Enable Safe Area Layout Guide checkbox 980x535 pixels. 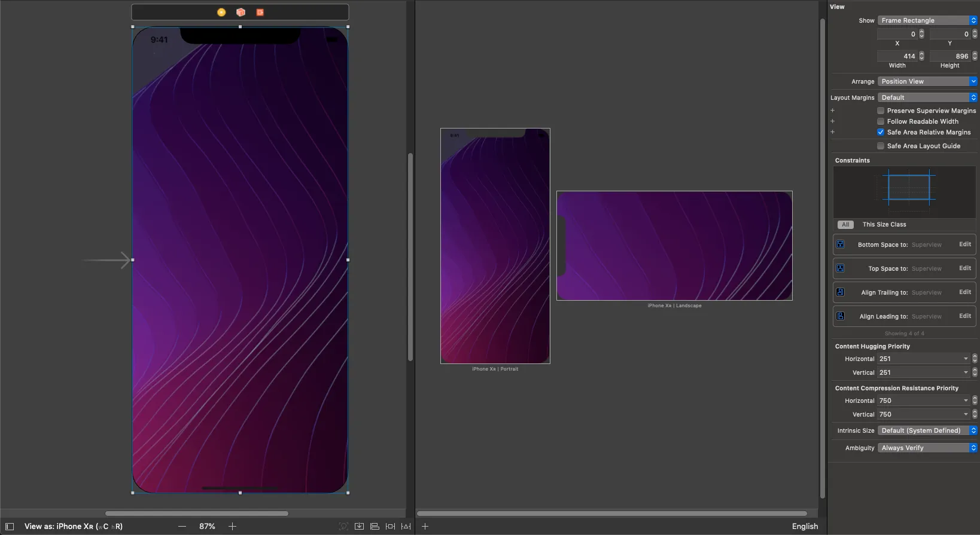[x=881, y=146]
